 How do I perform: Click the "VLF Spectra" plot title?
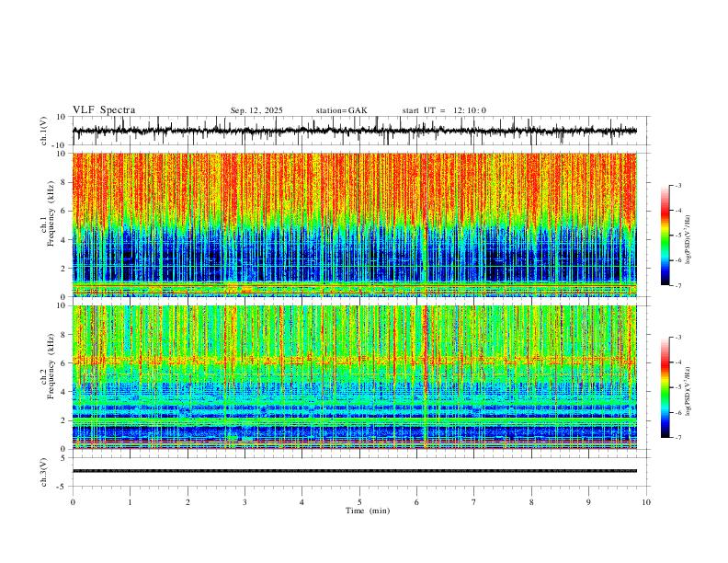104,110
